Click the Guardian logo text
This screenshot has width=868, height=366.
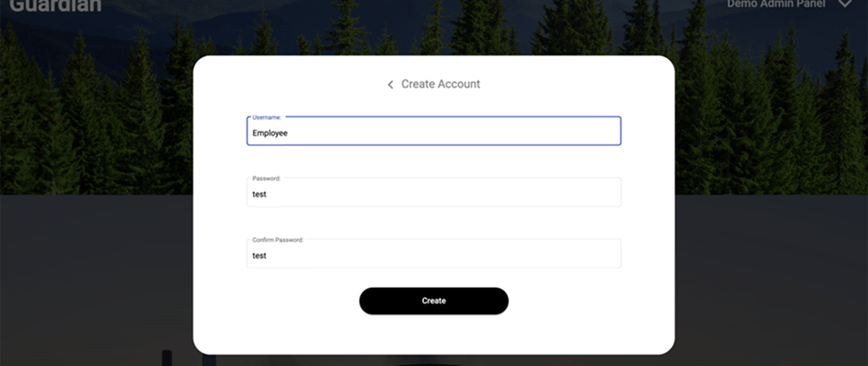55,5
